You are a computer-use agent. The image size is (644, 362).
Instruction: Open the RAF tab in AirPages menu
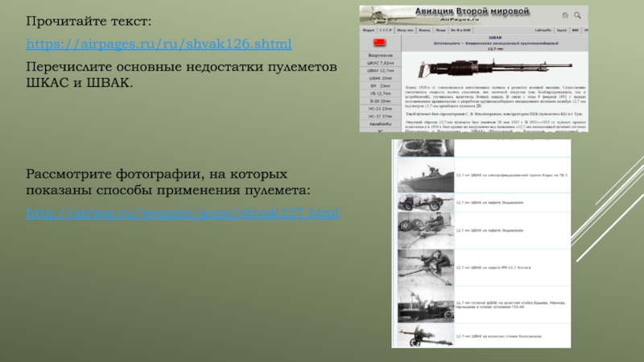576,30
